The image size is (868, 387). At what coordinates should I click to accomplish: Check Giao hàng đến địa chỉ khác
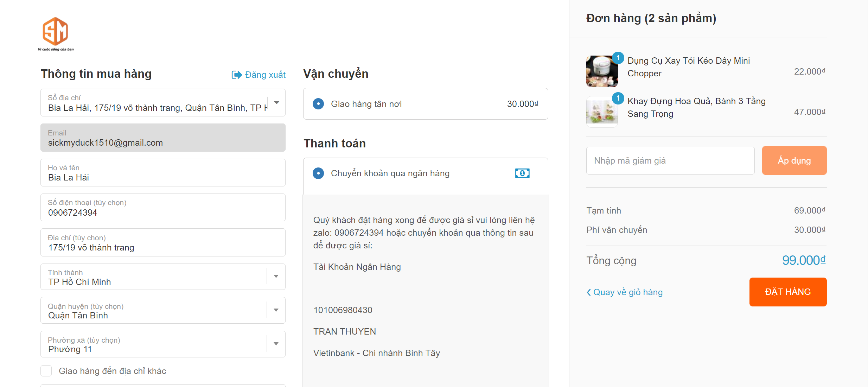[x=46, y=371]
